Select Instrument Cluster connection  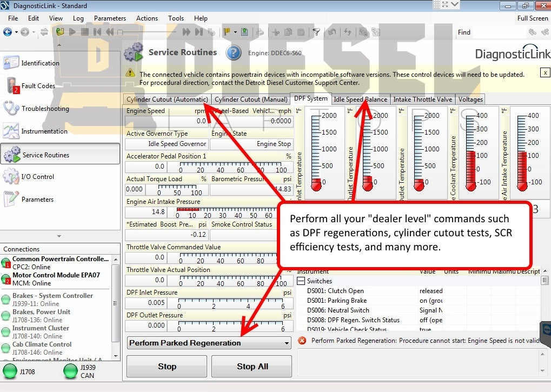point(56,332)
